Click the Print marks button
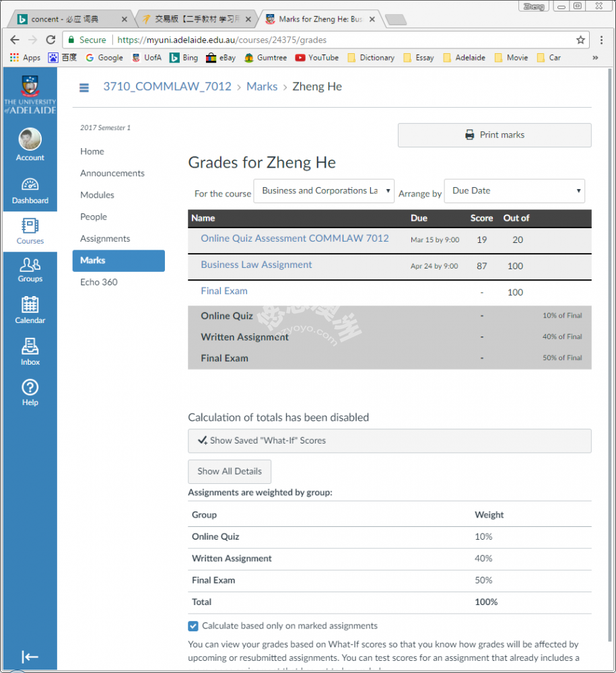 point(494,135)
